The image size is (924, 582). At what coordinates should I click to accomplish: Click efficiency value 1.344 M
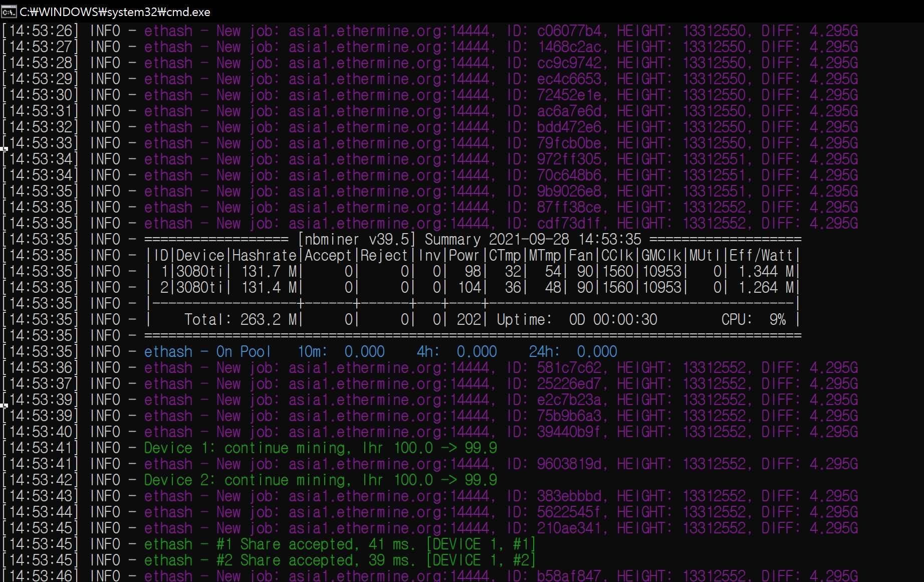tap(766, 272)
